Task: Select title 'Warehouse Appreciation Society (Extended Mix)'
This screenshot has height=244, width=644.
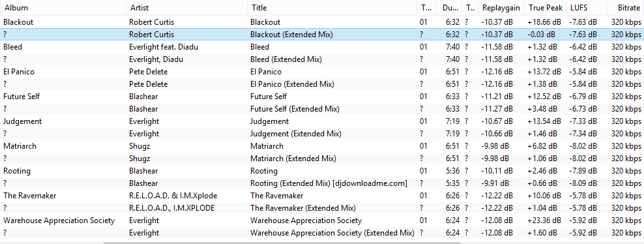Action: point(332,232)
